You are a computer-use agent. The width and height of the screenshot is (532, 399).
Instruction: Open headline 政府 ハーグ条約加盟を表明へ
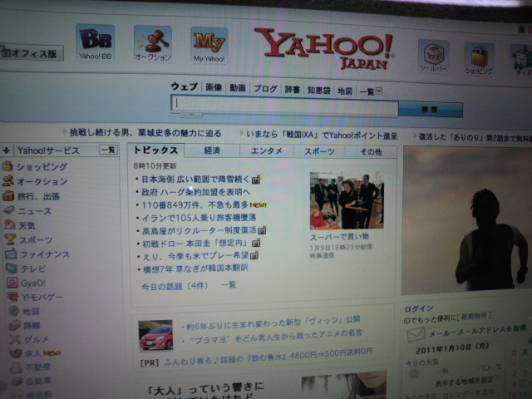pyautogui.click(x=196, y=192)
